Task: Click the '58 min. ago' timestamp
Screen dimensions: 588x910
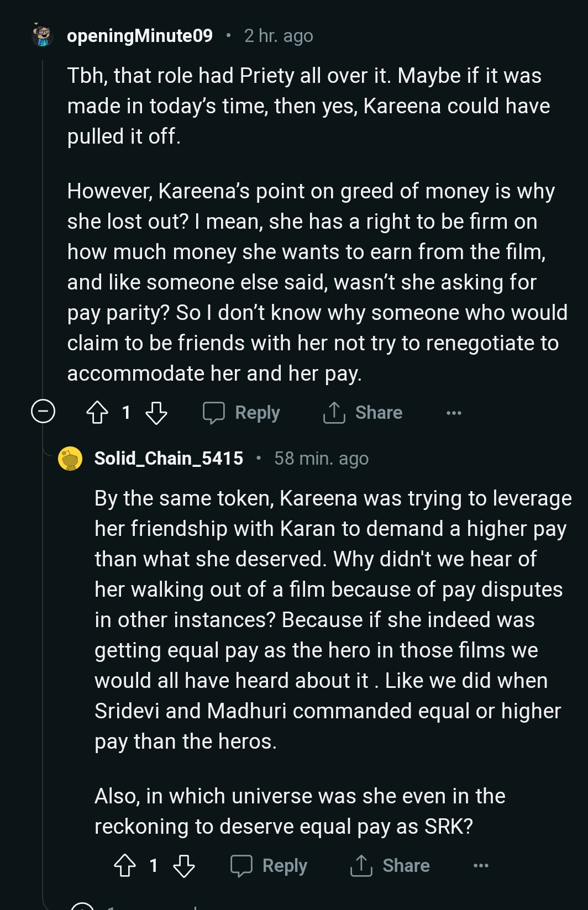Action: (x=321, y=458)
